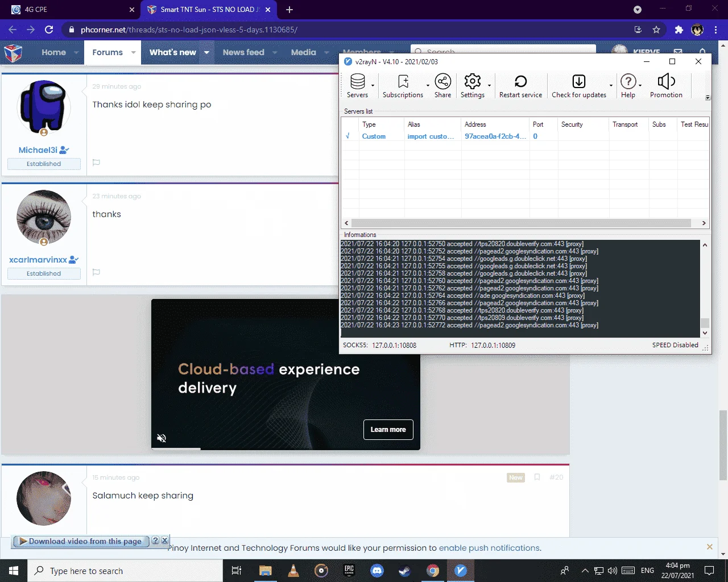Open File Explorer from taskbar
Image resolution: width=728 pixels, height=582 pixels.
click(x=265, y=571)
